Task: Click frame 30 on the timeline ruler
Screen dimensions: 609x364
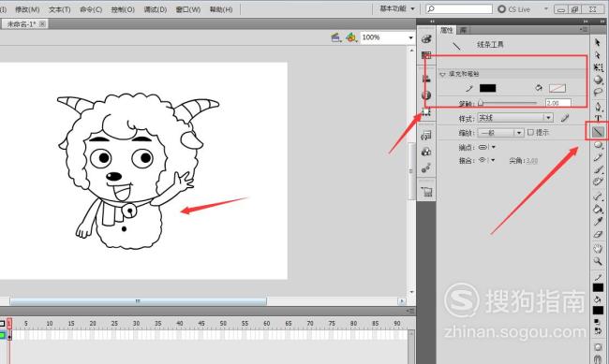Action: (136, 323)
